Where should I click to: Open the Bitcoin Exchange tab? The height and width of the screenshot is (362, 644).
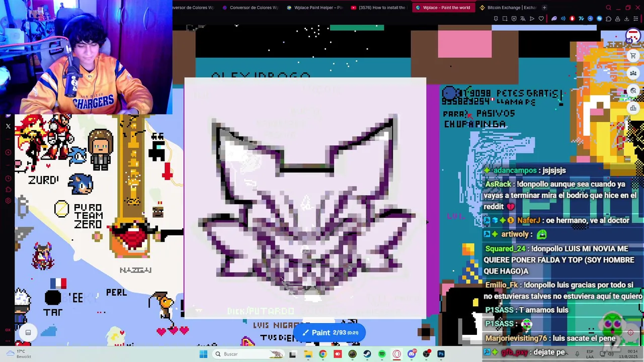click(508, 8)
